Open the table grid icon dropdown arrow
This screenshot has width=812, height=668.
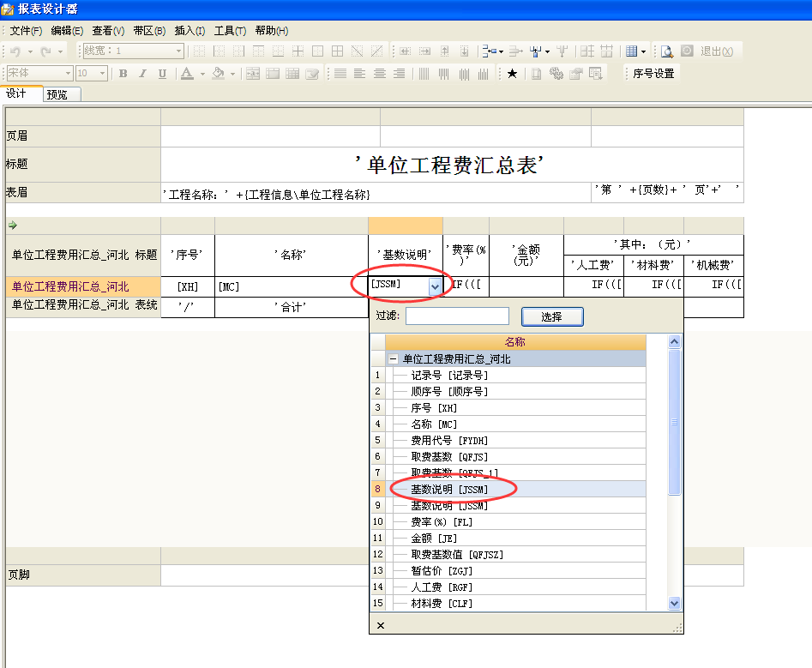pos(644,51)
